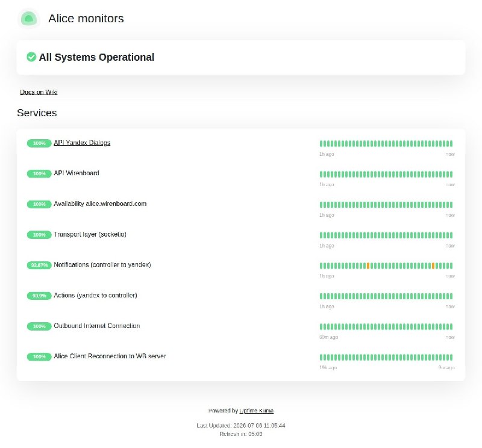
Task: Click the 100% badge for Transport layer (socketio)
Action: pyautogui.click(x=39, y=235)
